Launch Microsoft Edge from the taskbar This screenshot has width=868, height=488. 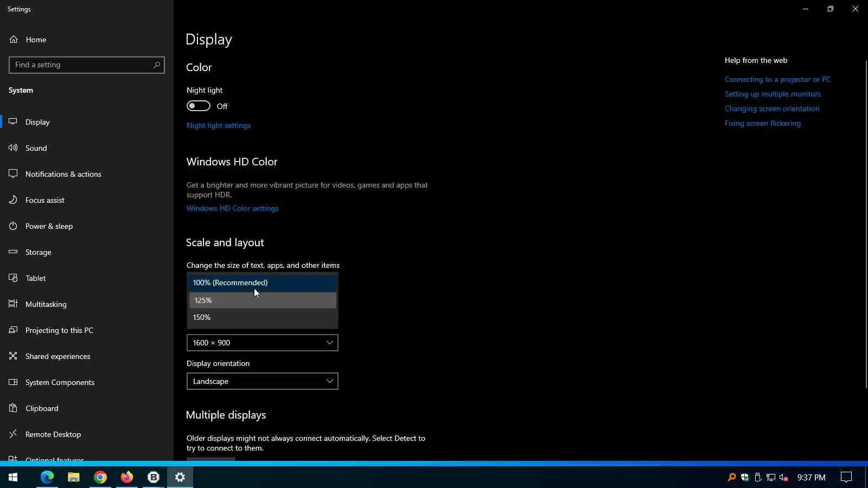tap(47, 477)
